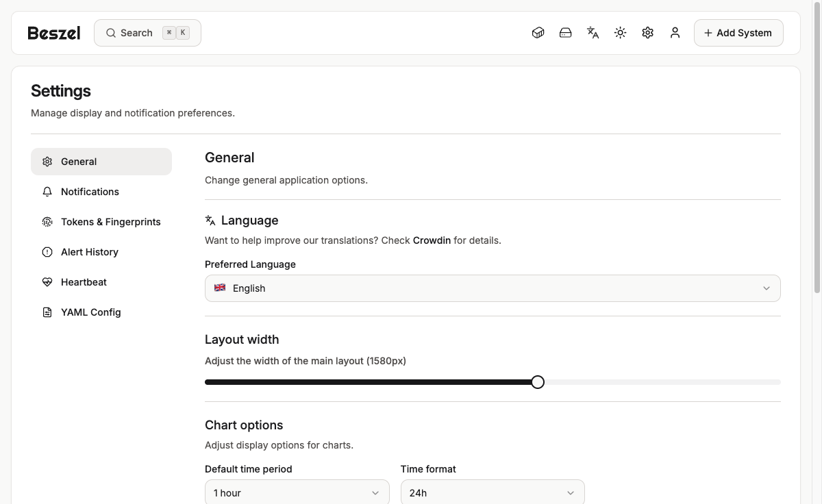Open the user account icon
The width and height of the screenshot is (822, 504).
[675, 33]
